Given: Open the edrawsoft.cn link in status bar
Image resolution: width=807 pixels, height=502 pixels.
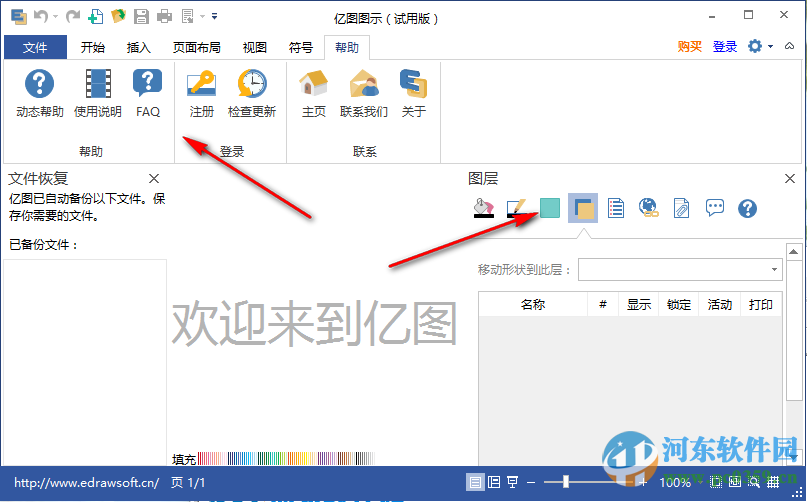Looking at the screenshot, I should point(86,483).
